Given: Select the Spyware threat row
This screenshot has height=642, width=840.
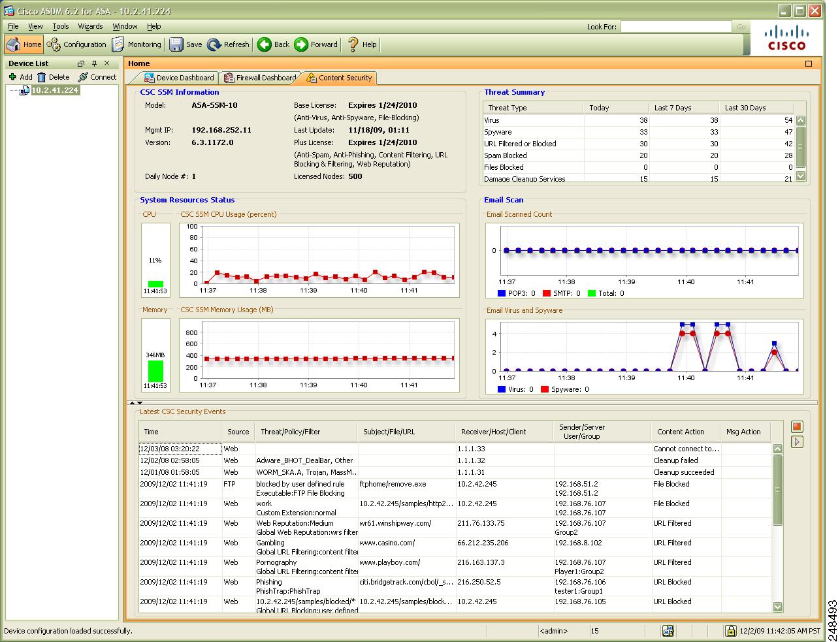Looking at the screenshot, I should pos(639,132).
